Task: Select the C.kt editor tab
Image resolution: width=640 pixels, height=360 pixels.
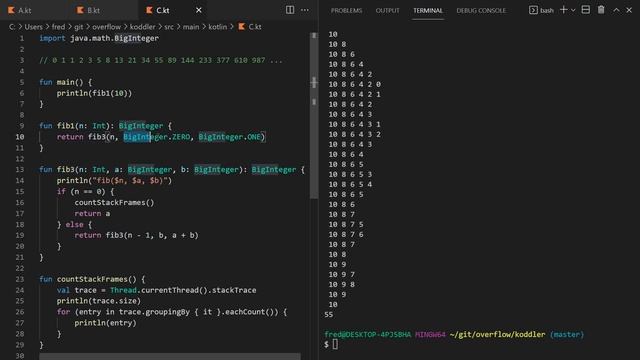Action: [163, 10]
